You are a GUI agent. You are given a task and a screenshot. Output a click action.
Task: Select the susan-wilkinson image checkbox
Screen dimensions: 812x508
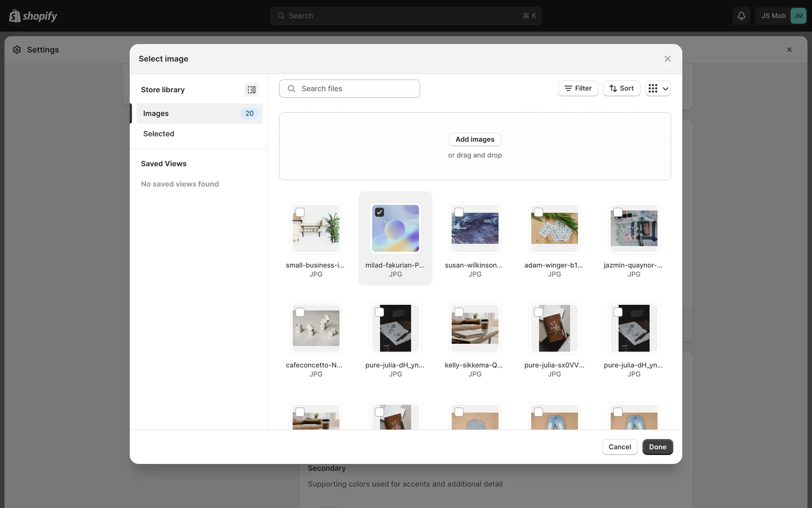(459, 212)
